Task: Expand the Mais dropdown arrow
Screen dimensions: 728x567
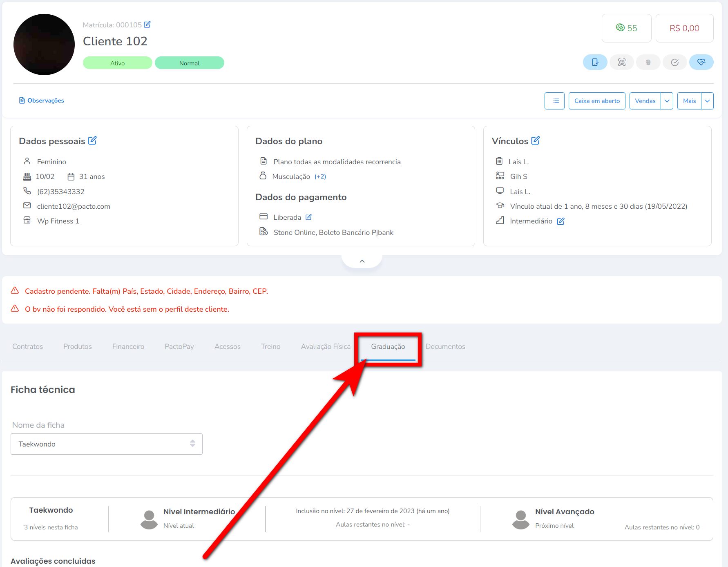Action: pos(707,101)
